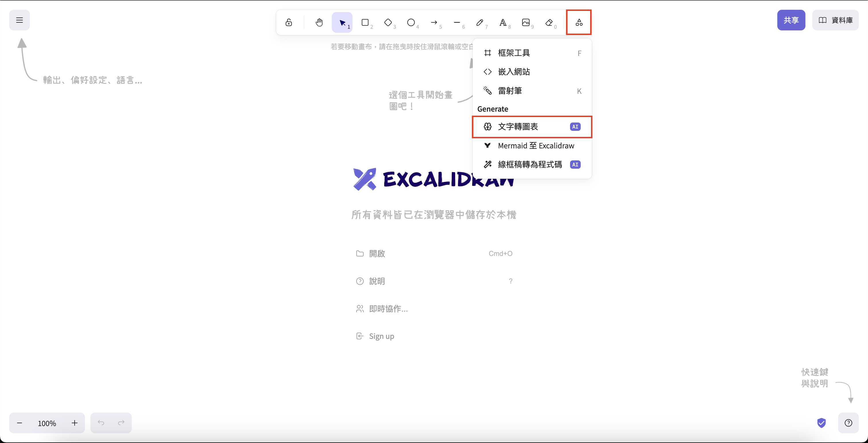The width and height of the screenshot is (868, 443).
Task: Click the undo arrow button
Action: (101, 423)
